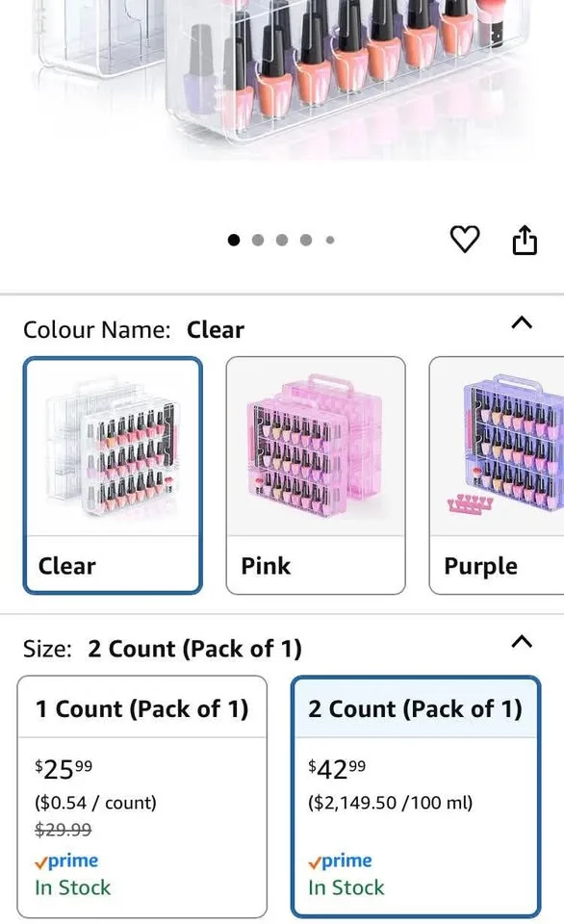Select the last carousel dot
564x924 pixels.
(x=330, y=239)
